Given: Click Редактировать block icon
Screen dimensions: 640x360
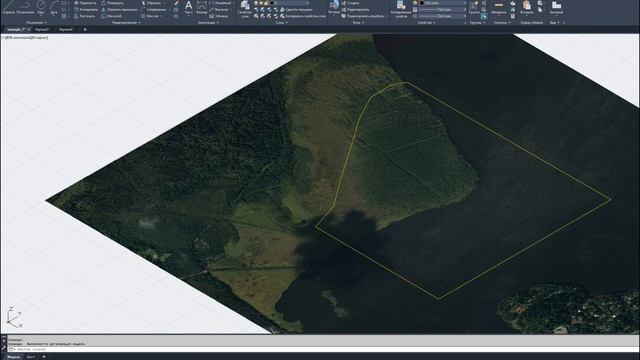Looking at the screenshot, I should (355, 9).
